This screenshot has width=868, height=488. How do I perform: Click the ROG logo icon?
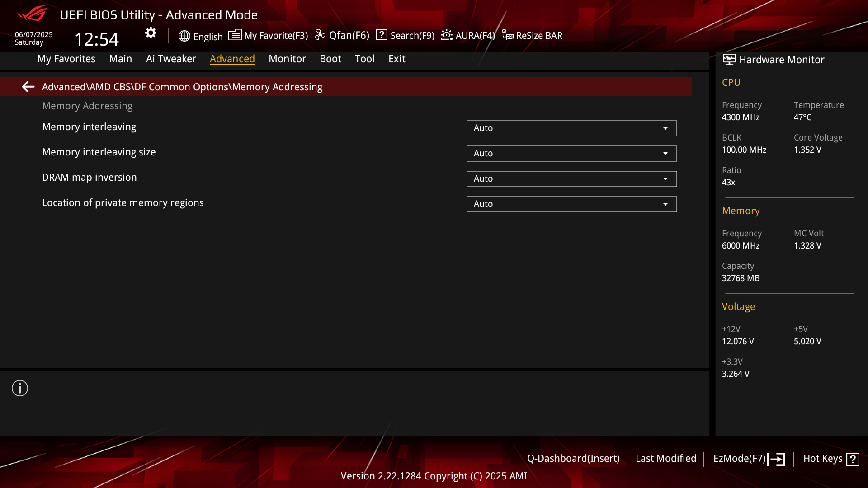32,14
